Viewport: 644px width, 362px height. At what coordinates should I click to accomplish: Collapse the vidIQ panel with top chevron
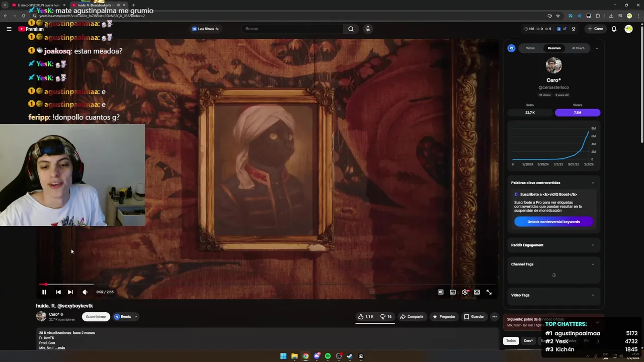(597, 48)
